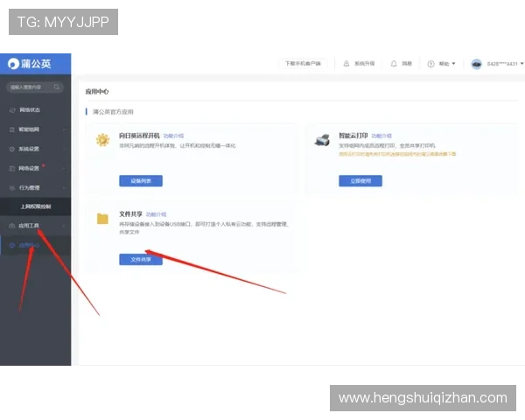The image size is (525, 420).
Task: Select 应用中心 in the sidebar
Action: pos(29,246)
